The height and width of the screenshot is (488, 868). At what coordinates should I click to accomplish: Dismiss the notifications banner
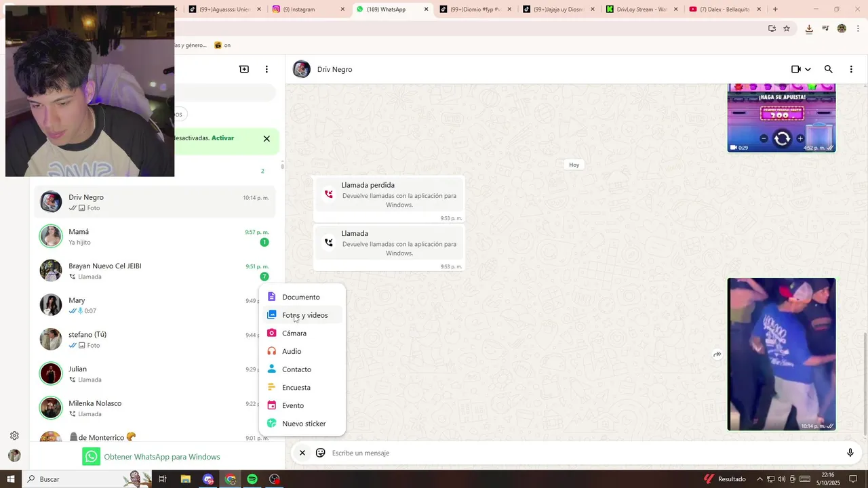click(x=267, y=138)
